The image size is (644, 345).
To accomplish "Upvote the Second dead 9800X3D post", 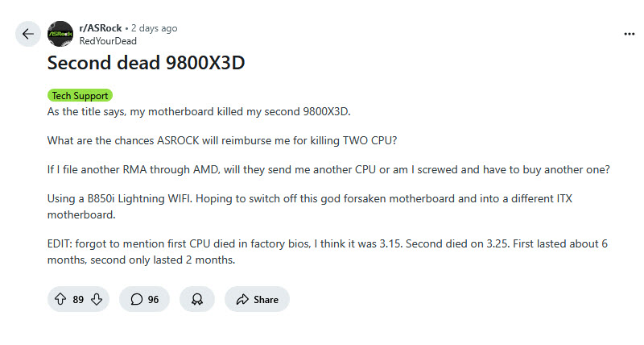I will pyautogui.click(x=60, y=299).
